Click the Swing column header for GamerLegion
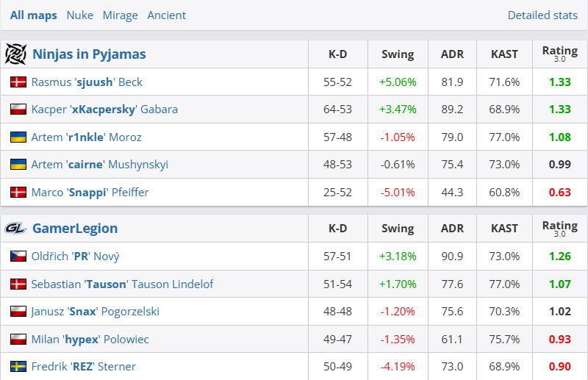This screenshot has height=380, width=588. coord(398,229)
